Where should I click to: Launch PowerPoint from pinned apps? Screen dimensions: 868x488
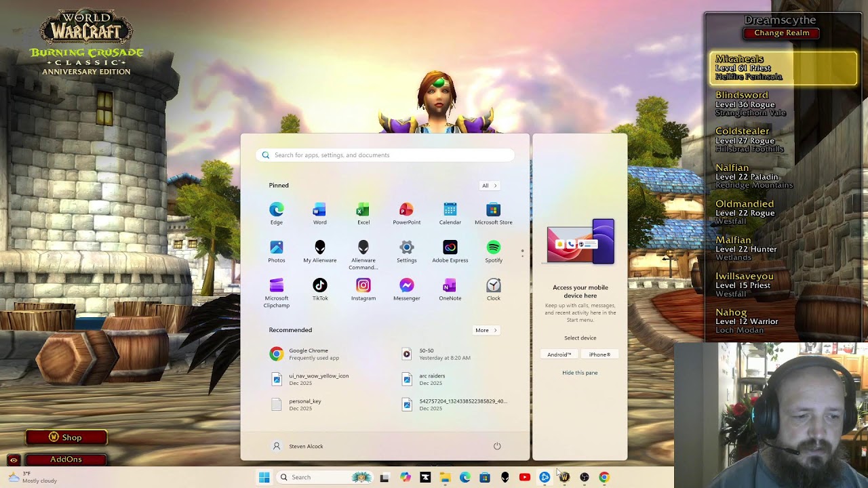[x=407, y=213]
